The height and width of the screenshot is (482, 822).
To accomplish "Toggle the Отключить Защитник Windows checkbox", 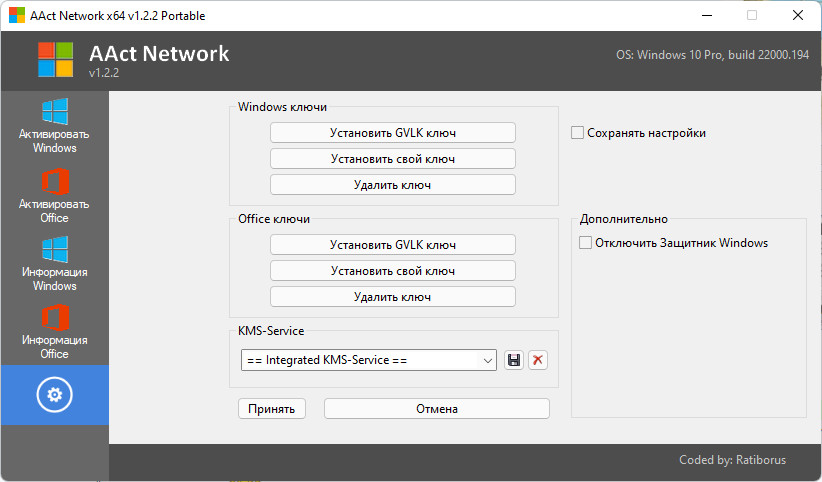I will coord(586,243).
